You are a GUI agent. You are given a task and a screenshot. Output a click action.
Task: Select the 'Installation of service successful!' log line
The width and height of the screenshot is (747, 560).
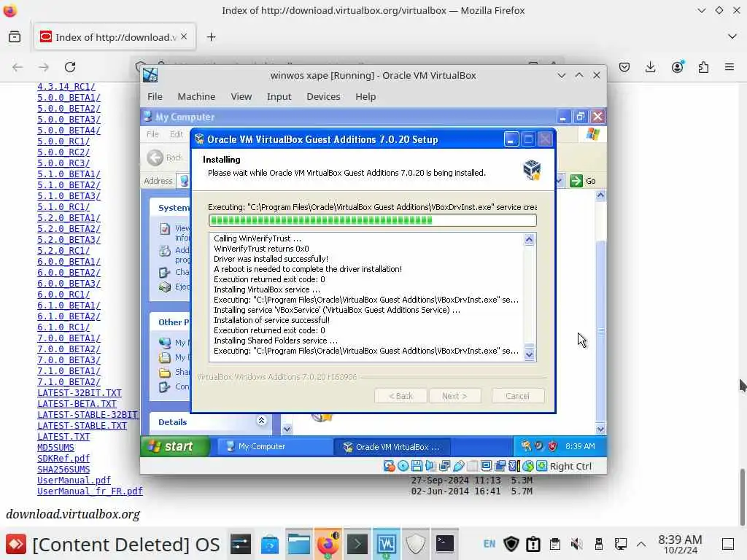pyautogui.click(x=271, y=320)
